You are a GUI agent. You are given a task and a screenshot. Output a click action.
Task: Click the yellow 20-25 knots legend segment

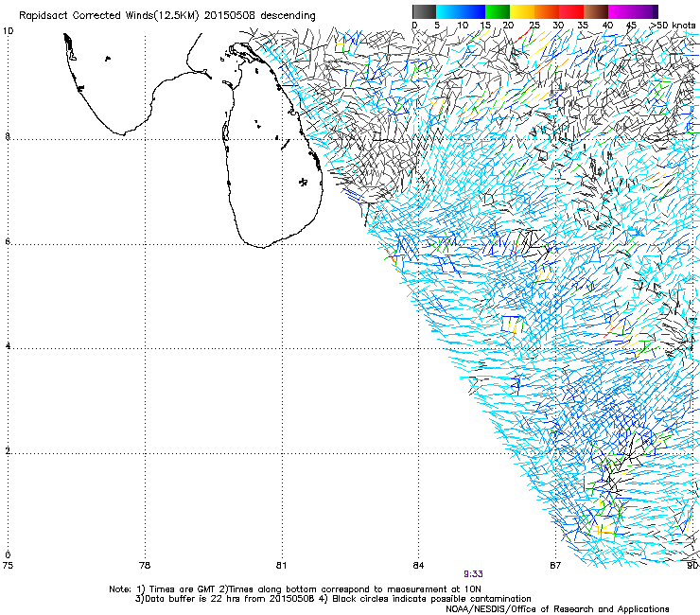coord(522,11)
